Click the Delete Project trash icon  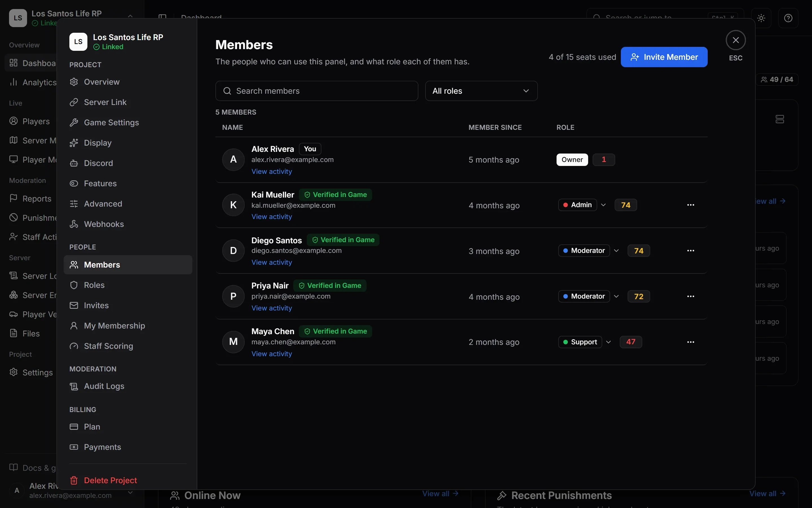(x=74, y=480)
